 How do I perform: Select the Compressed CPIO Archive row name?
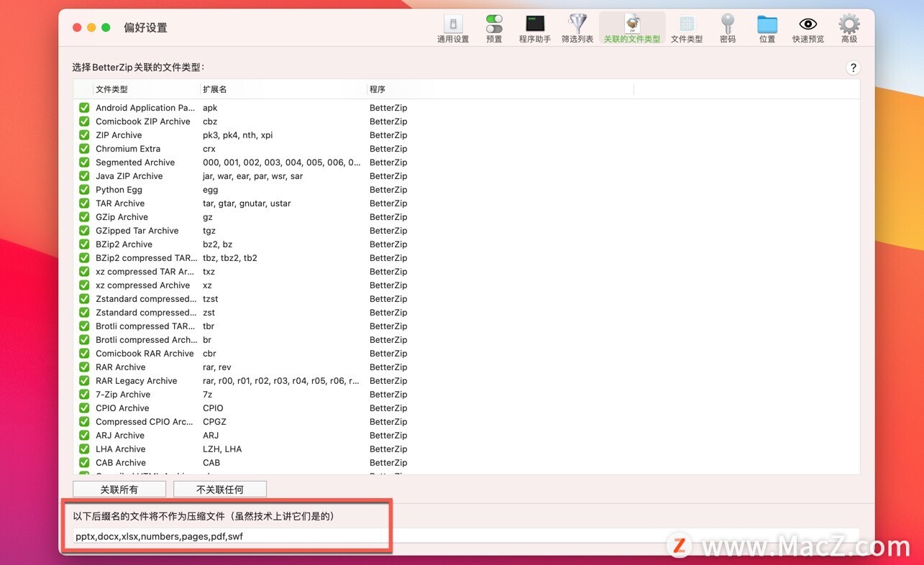[145, 422]
